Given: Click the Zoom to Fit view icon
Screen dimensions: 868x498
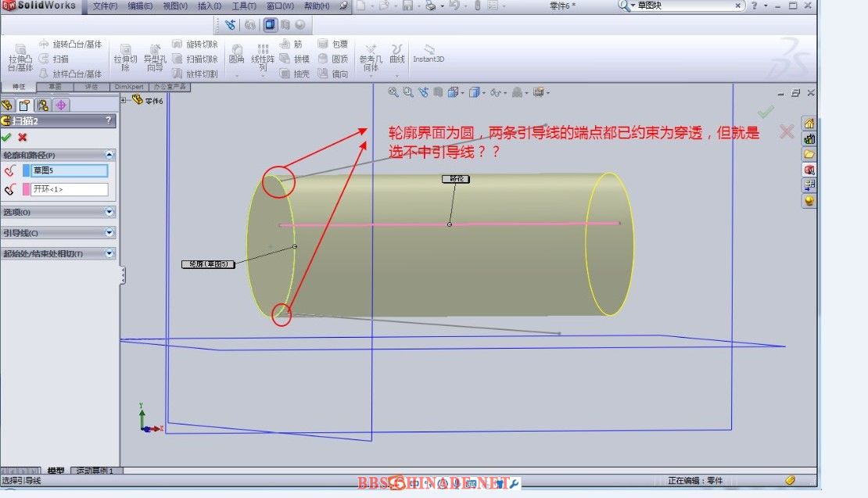Looking at the screenshot, I should pos(393,92).
